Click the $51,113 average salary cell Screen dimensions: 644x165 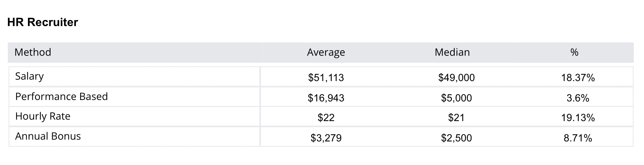click(326, 78)
